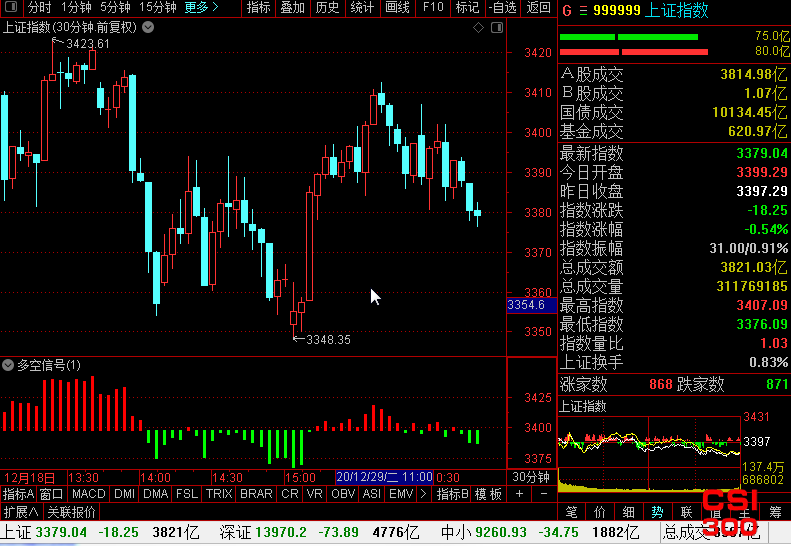The width and height of the screenshot is (791, 546).
Task: Switch to the FSL indicator
Action: coord(187,494)
